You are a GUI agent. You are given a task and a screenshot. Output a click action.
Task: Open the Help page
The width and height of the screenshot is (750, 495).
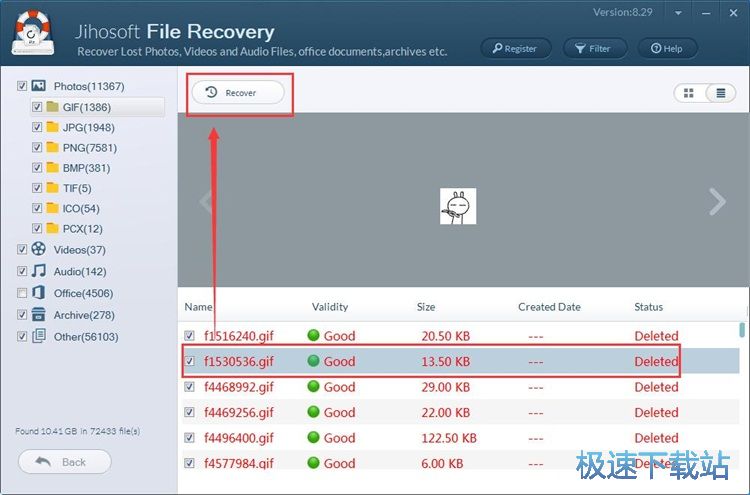[667, 48]
